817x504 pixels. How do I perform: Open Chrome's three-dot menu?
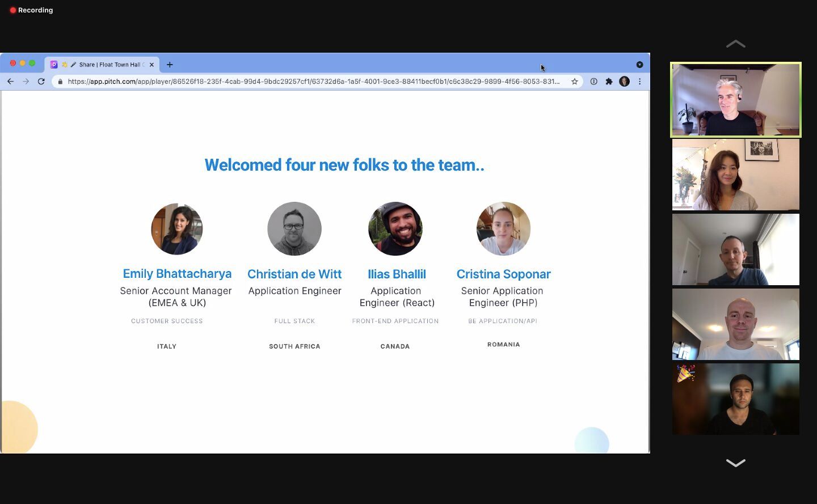pyautogui.click(x=639, y=82)
